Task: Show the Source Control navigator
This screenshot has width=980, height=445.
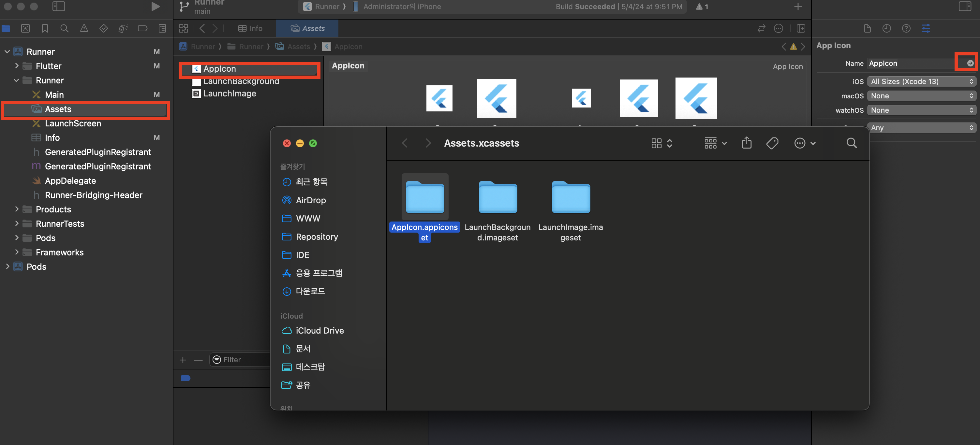Action: (x=25, y=28)
